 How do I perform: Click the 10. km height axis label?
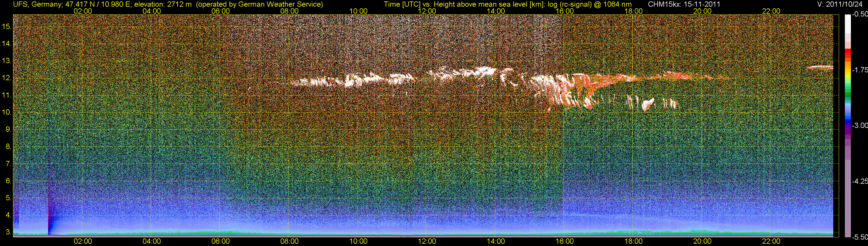[x=7, y=112]
